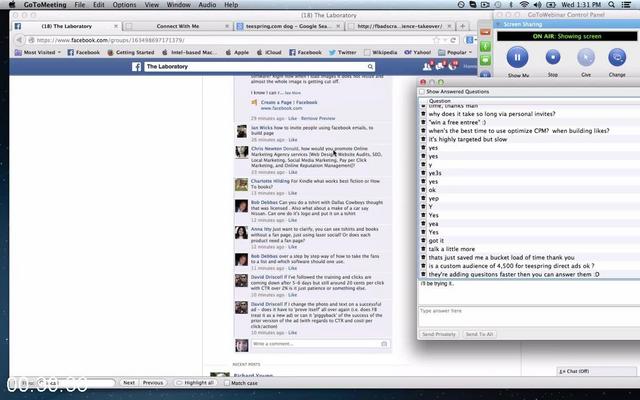Image resolution: width=640 pixels, height=400 pixels.
Task: Click the reload page icon
Action: pos(453,40)
